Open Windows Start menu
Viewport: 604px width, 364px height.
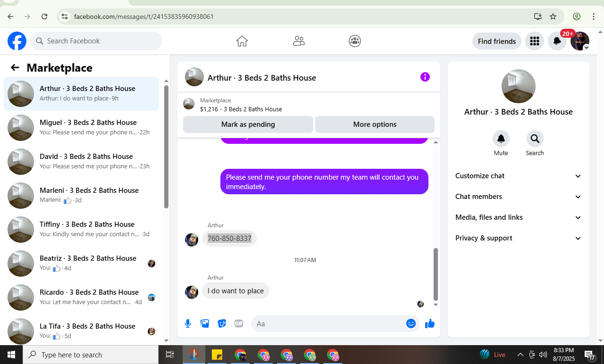click(11, 355)
